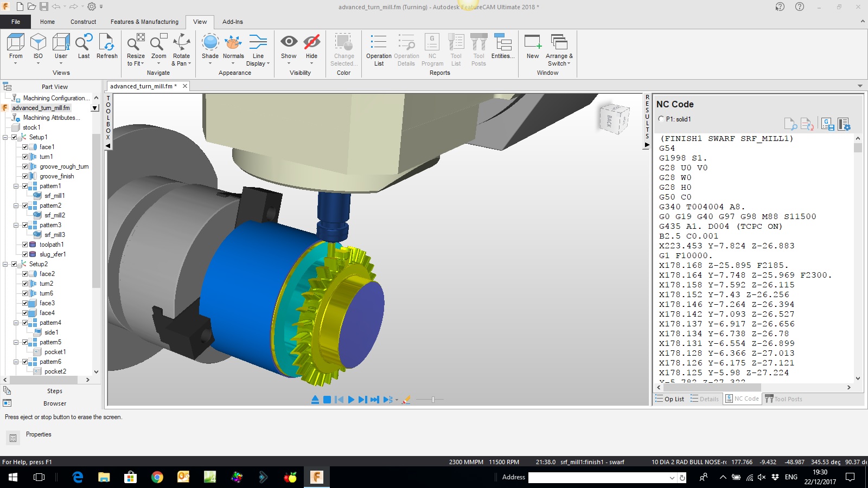This screenshot has width=868, height=488.
Task: Select the P1: solid1 radio button
Action: click(661, 119)
